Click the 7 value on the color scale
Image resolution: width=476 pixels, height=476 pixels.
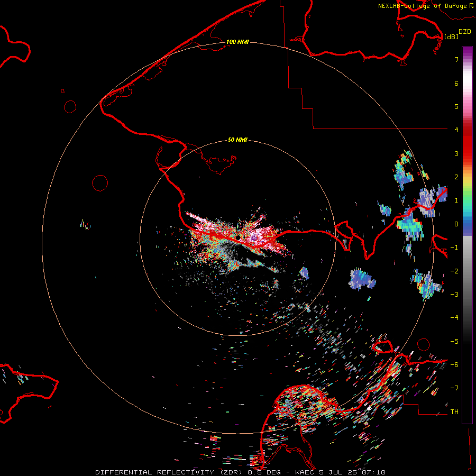[456, 59]
